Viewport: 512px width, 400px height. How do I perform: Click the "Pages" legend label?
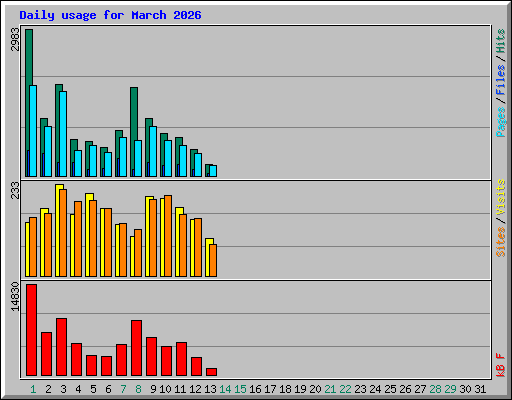(x=501, y=122)
